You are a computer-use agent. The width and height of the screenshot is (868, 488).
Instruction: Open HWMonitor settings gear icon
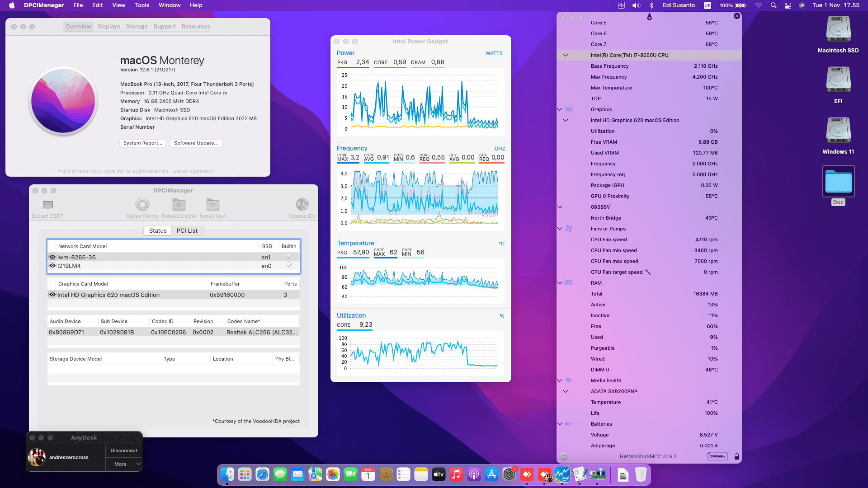(x=563, y=456)
